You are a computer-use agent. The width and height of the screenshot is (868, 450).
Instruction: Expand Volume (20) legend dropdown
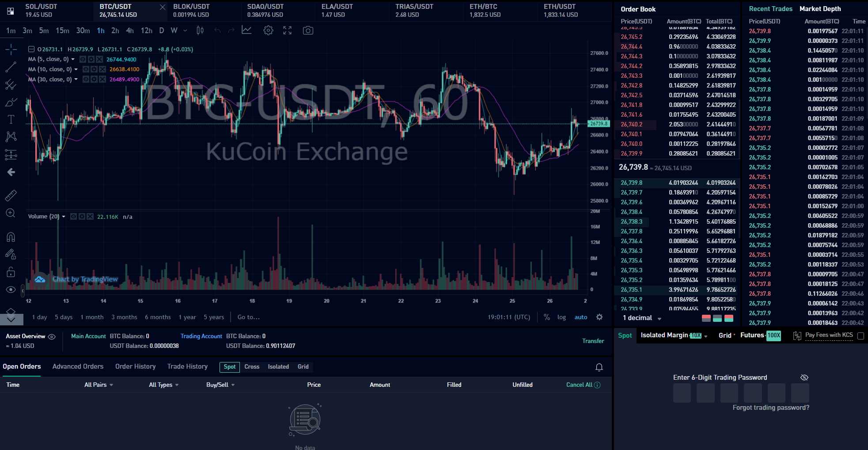64,217
